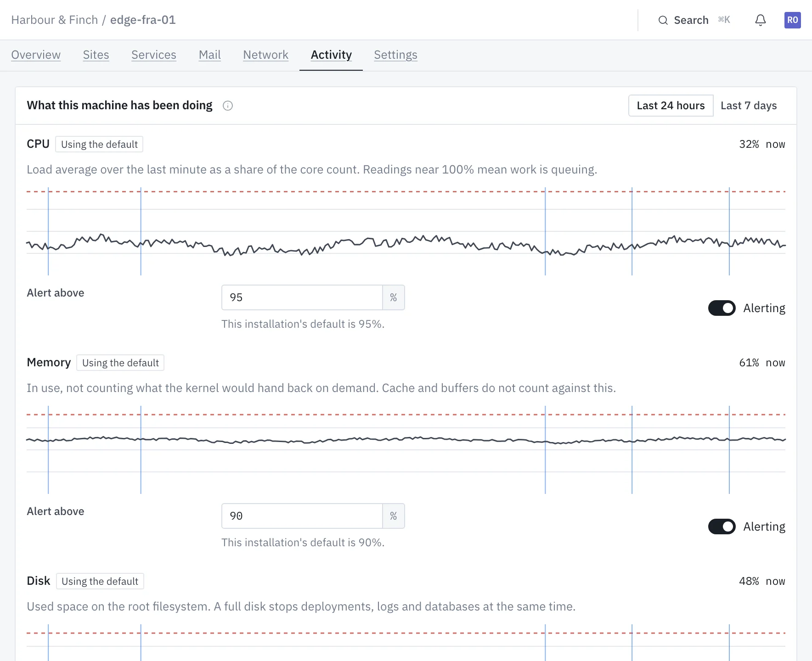812x661 pixels.
Task: Click the ⌘K shortcut hint
Action: [724, 20]
